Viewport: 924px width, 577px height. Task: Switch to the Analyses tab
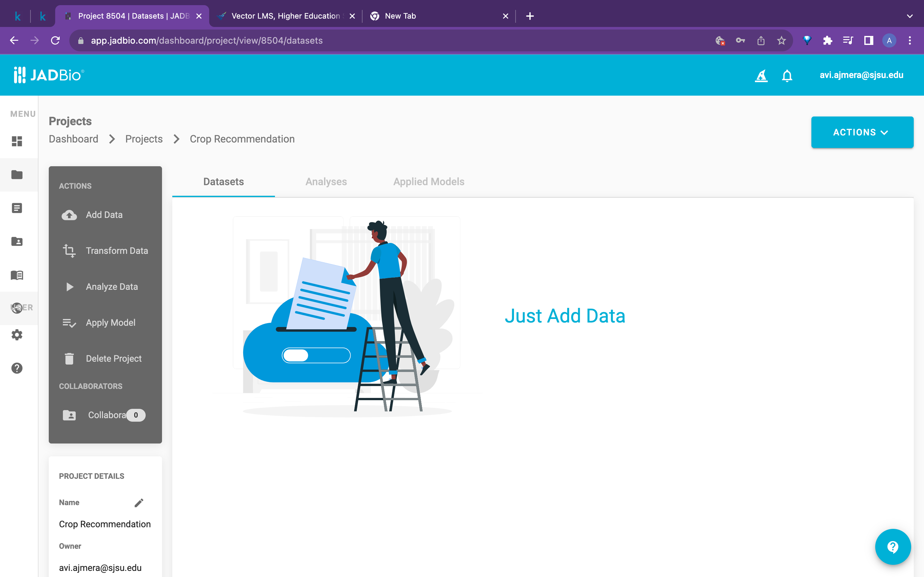[x=326, y=182]
